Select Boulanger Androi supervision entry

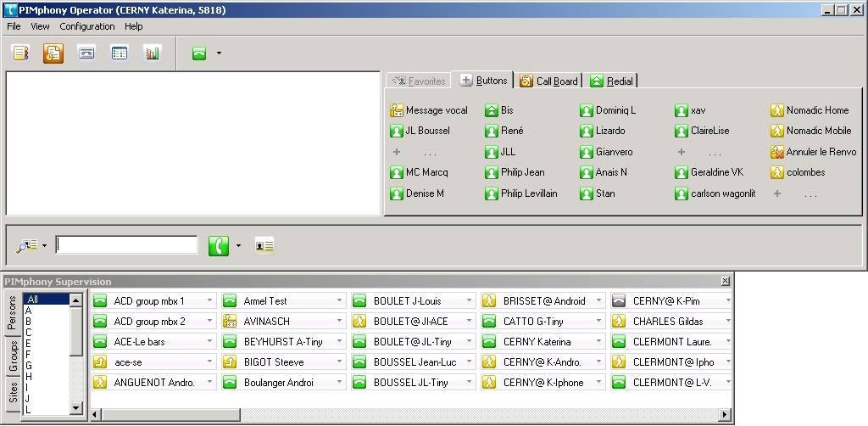coord(283,383)
